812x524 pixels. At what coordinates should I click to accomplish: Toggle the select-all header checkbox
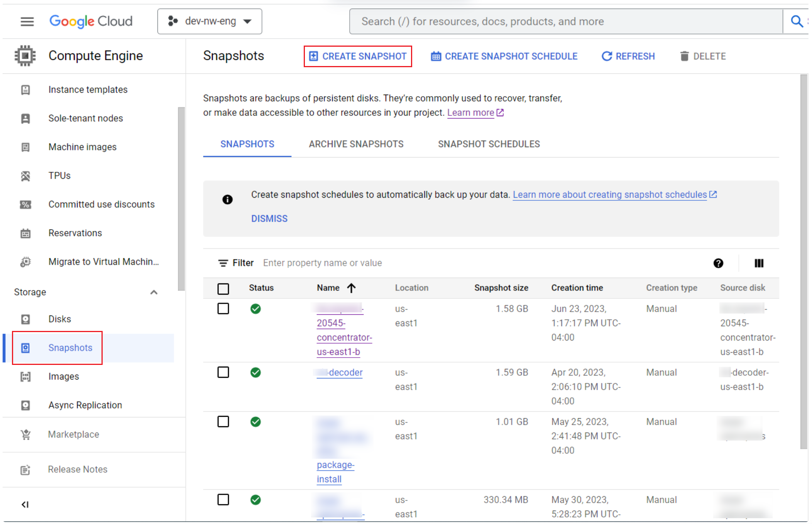pos(223,288)
